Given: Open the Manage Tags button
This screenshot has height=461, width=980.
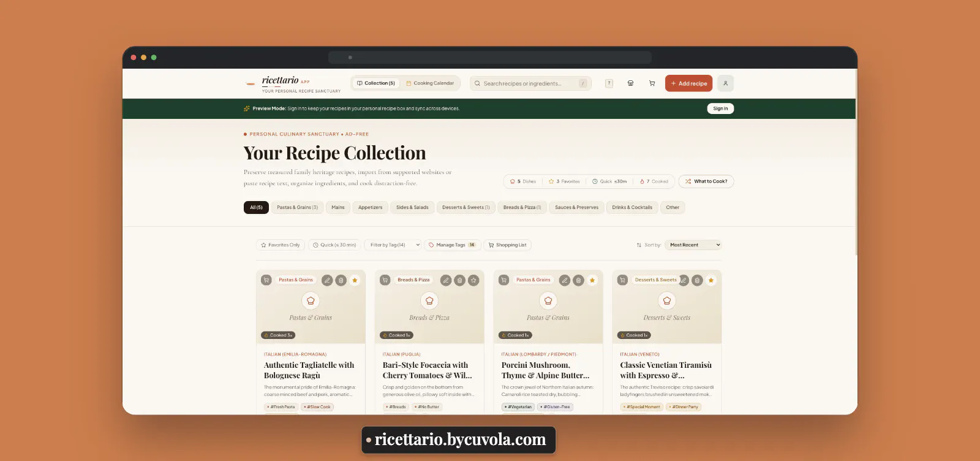Looking at the screenshot, I should (x=452, y=245).
